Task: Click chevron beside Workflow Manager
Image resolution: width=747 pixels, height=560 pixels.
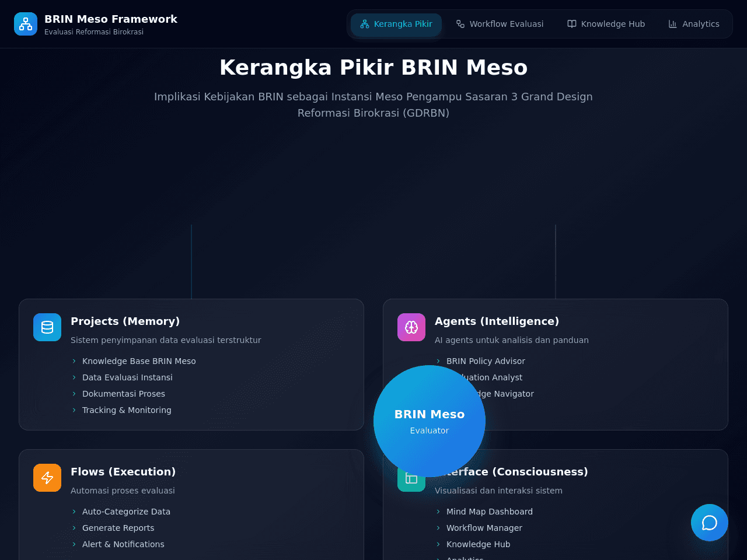Action: pos(438,528)
